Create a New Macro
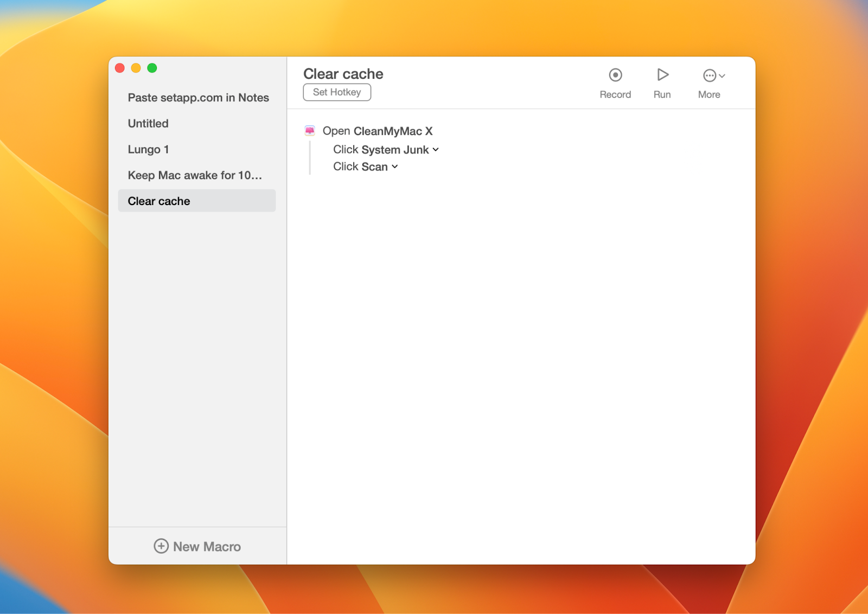Image resolution: width=868 pixels, height=614 pixels. (197, 546)
